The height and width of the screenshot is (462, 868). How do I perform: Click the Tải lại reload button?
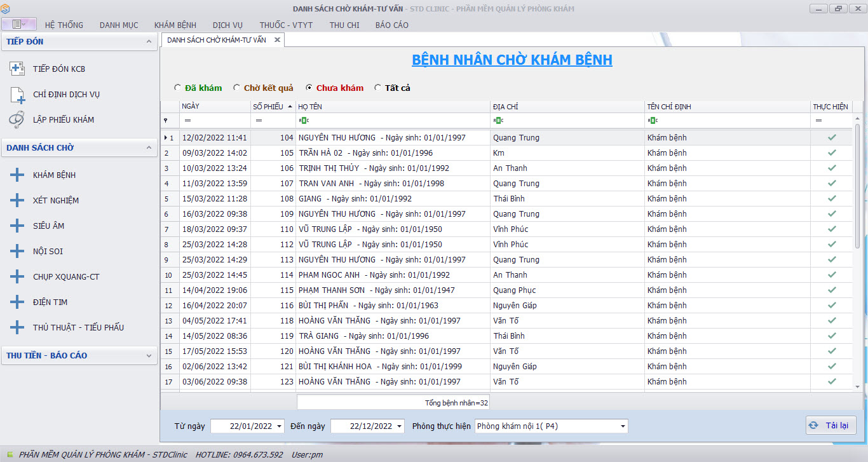point(831,426)
